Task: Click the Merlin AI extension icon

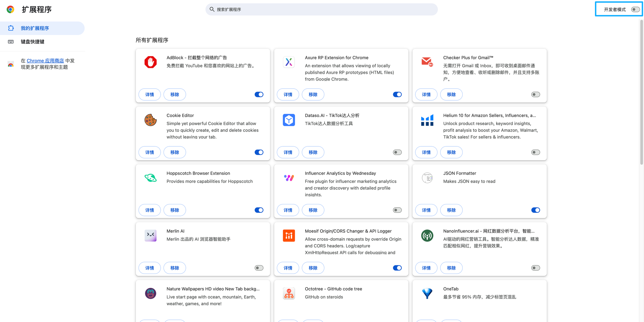Action: 151,235
